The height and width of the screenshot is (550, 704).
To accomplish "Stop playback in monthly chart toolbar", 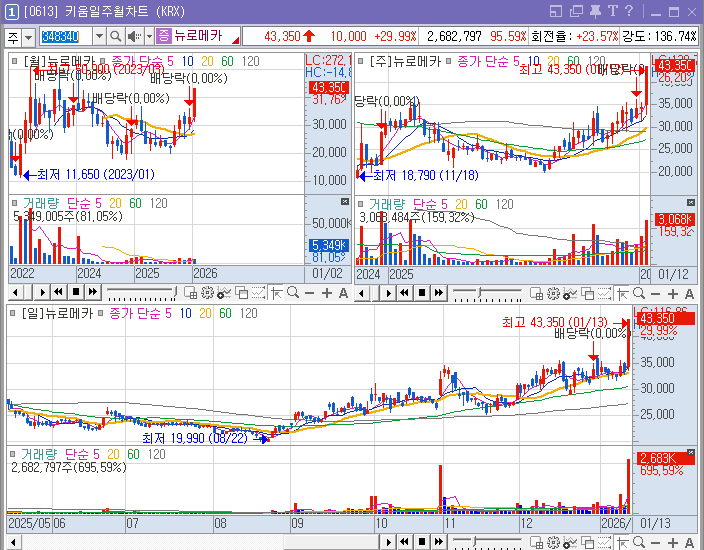I will pos(76,293).
